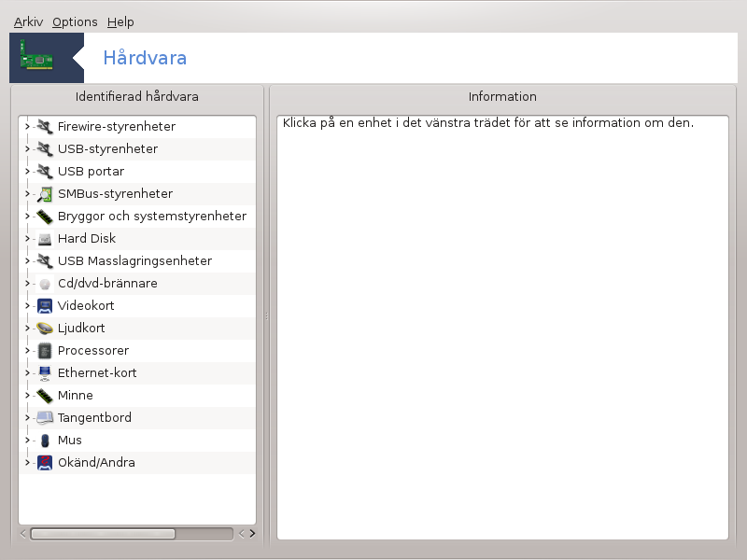747x560 pixels.
Task: Expand the Ljudkort tree node
Action: tap(27, 329)
